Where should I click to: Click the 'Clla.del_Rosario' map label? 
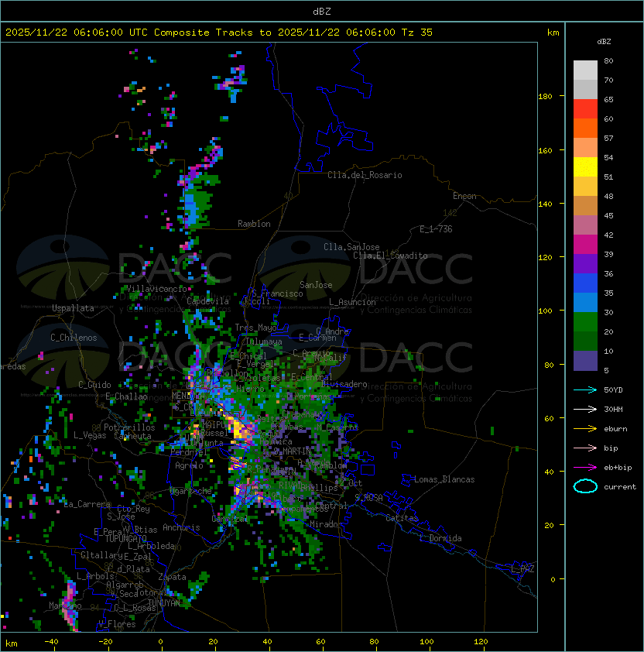pyautogui.click(x=365, y=175)
